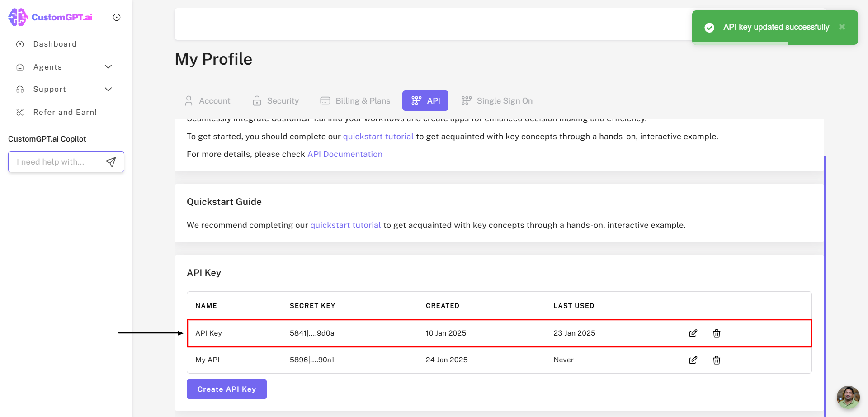The height and width of the screenshot is (417, 868).
Task: Click the 'Never' last used cell
Action: (563, 360)
